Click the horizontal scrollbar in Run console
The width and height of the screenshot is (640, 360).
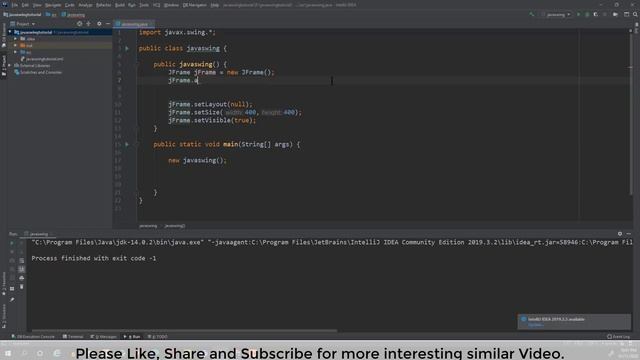coord(184,331)
